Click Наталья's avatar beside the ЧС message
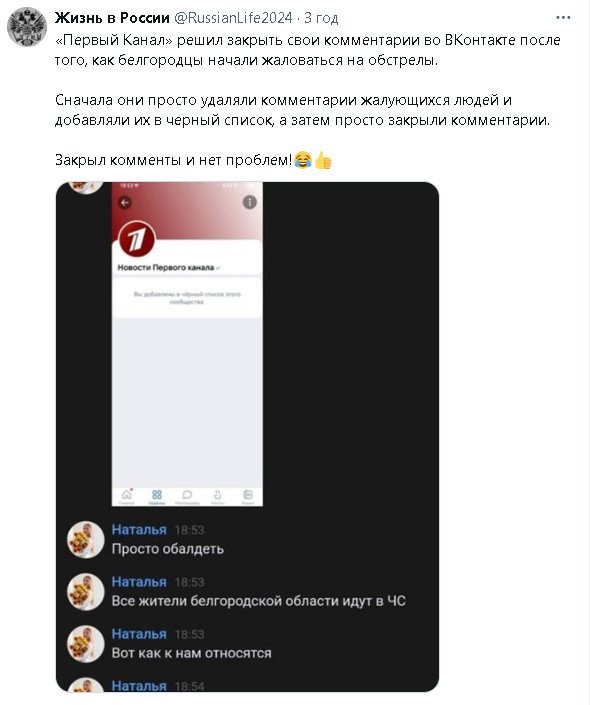 tap(85, 592)
